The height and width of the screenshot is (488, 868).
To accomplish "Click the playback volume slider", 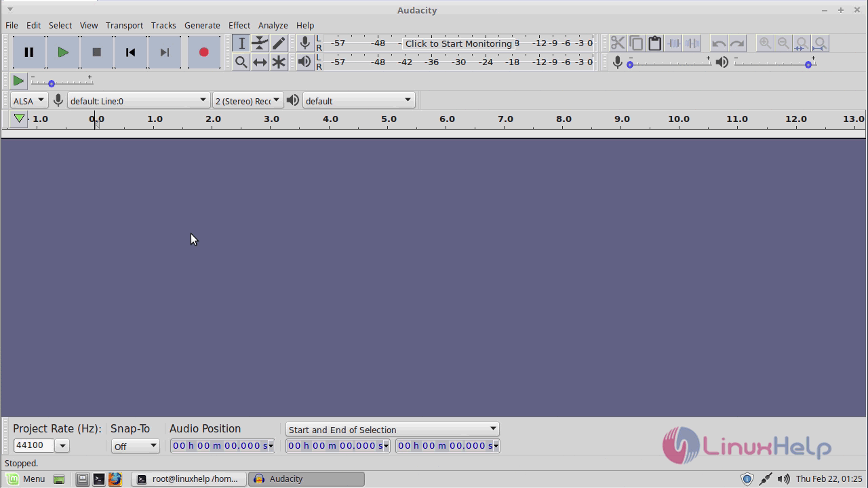I will [774, 62].
